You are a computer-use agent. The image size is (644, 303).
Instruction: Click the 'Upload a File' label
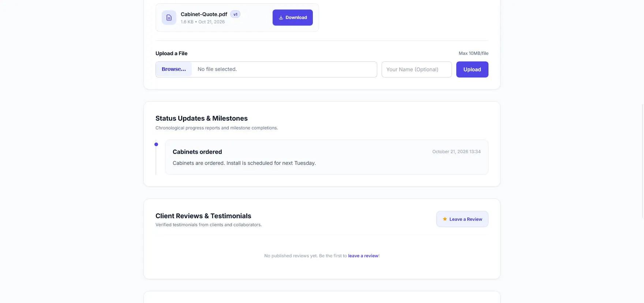click(171, 53)
